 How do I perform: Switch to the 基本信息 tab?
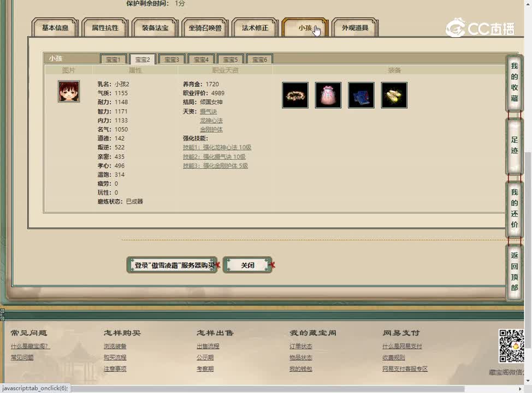(x=55, y=28)
